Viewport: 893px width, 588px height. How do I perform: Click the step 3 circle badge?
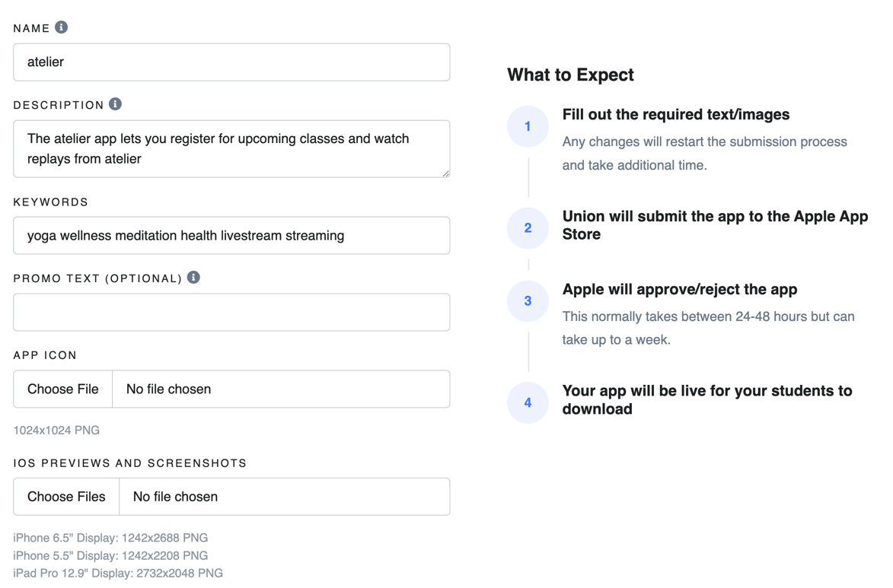tap(528, 301)
